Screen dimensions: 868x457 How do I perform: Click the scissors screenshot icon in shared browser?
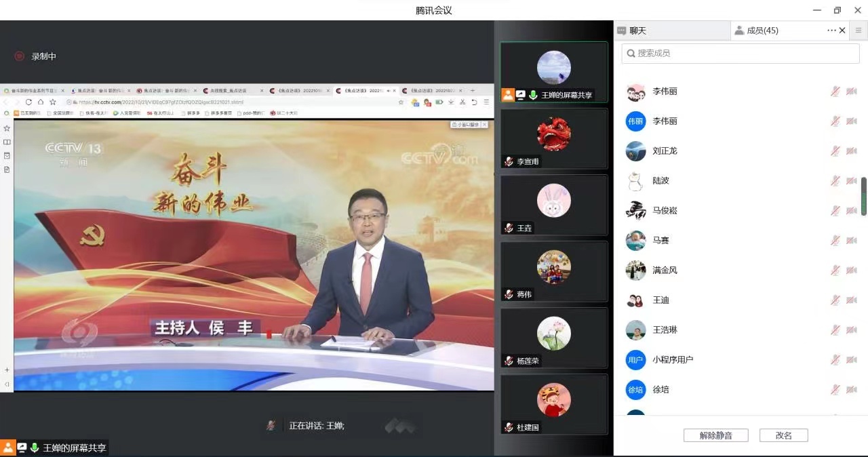(462, 102)
